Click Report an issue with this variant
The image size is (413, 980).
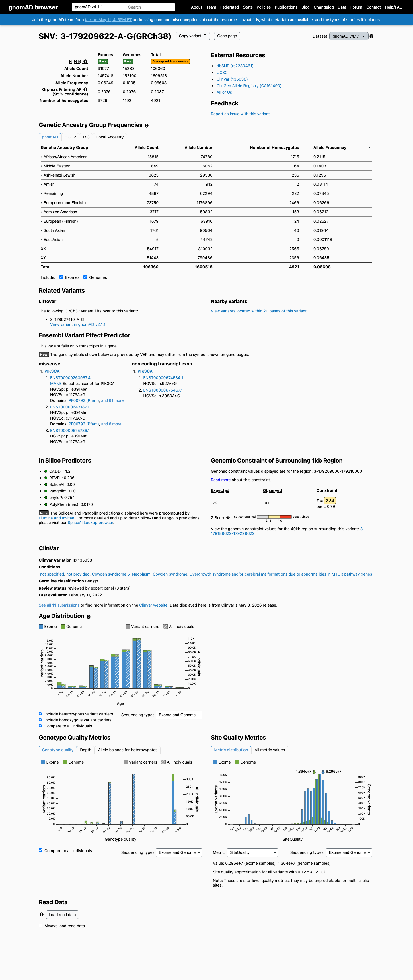pyautogui.click(x=240, y=114)
